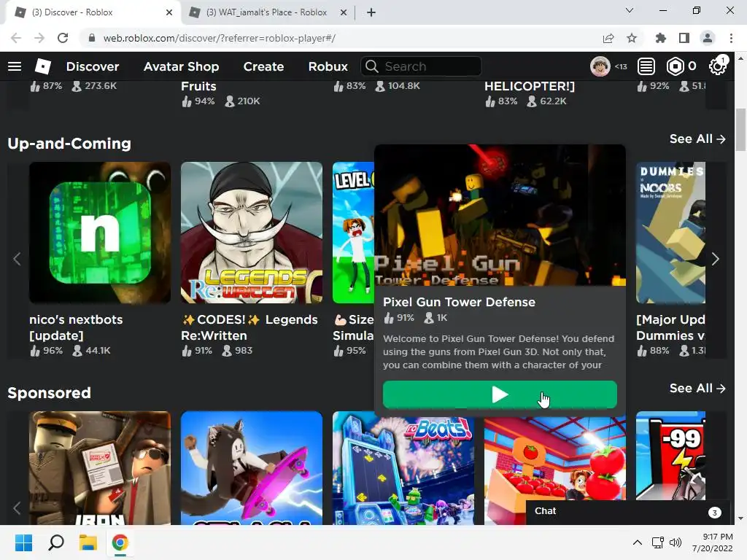This screenshot has width=747, height=560.
Task: Open nico's nextbots game thumbnail
Action: click(x=100, y=233)
